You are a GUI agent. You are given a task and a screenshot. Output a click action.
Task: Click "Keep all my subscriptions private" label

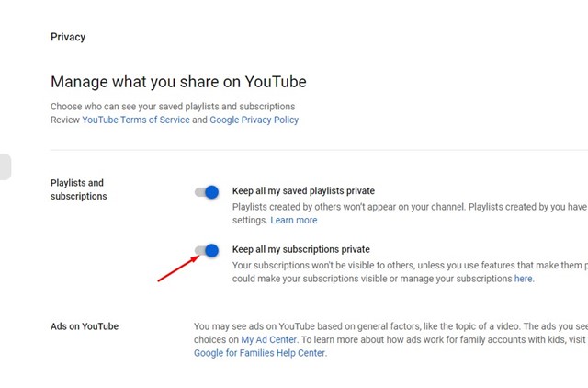coord(301,249)
